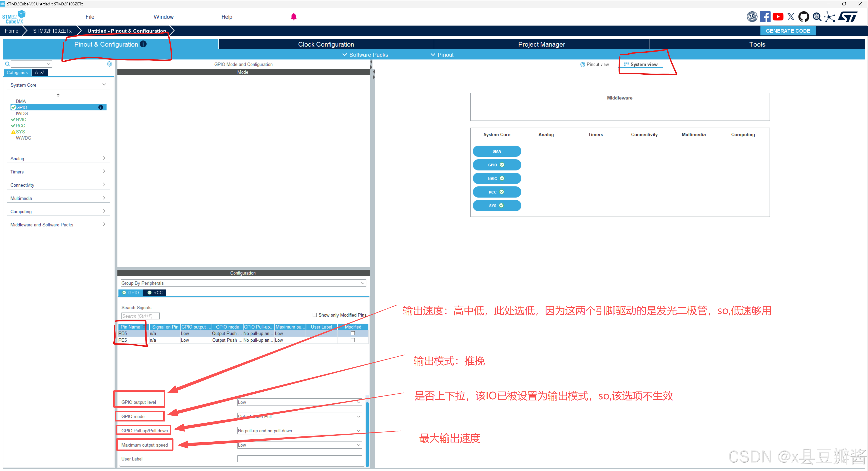Check the Modified box for PE5
The width and height of the screenshot is (868, 471).
[x=353, y=340]
